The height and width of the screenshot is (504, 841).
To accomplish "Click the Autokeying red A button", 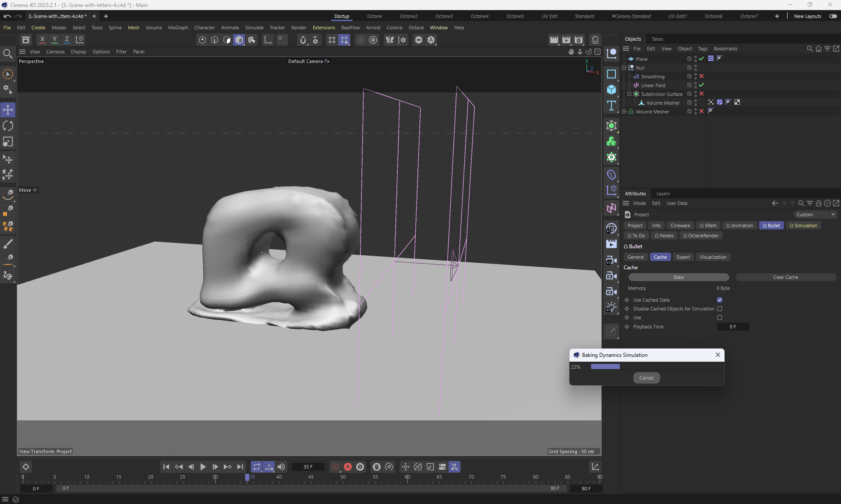I will pyautogui.click(x=348, y=467).
